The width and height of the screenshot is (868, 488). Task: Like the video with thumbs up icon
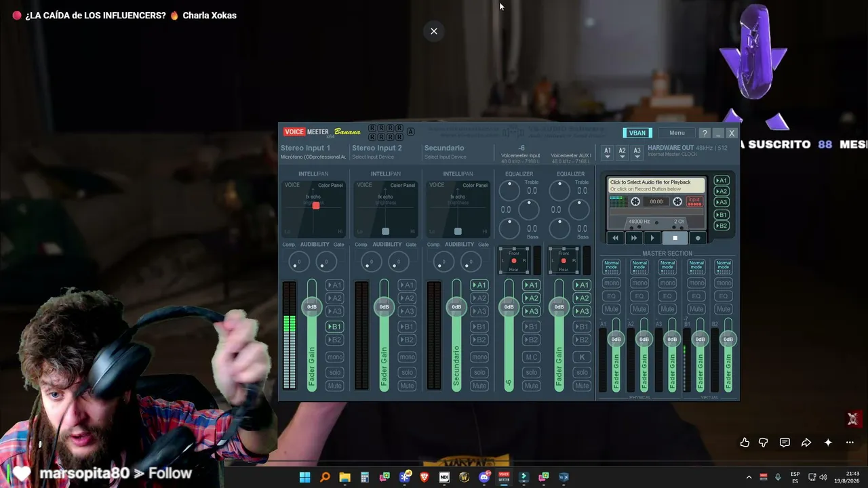pos(745,443)
